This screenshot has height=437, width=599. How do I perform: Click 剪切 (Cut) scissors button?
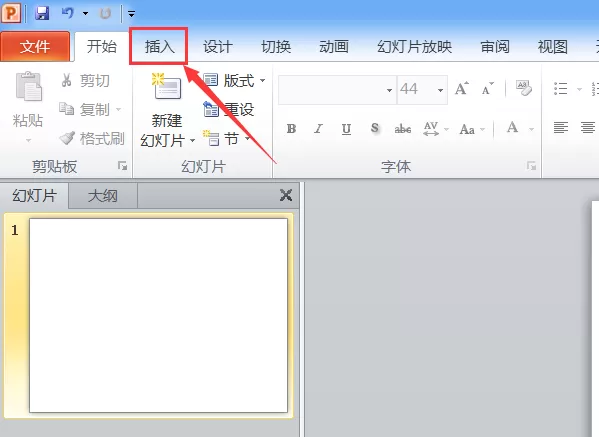tap(85, 81)
